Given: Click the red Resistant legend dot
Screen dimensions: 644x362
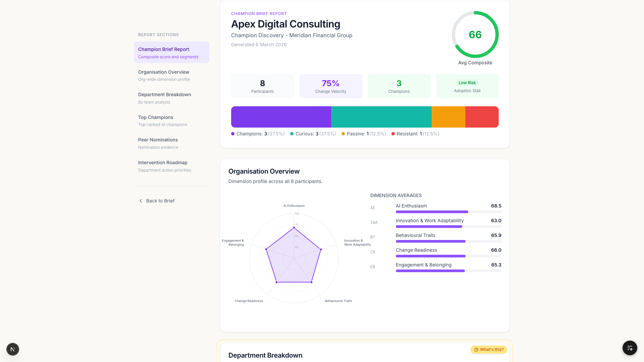Looking at the screenshot, I should [393, 134].
